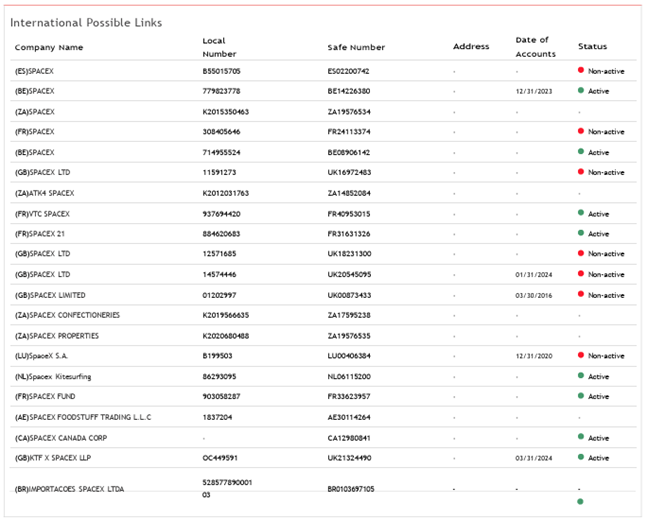Viewport: 648px width, 521px height.
Task: Click the Address column header
Action: coord(471,46)
